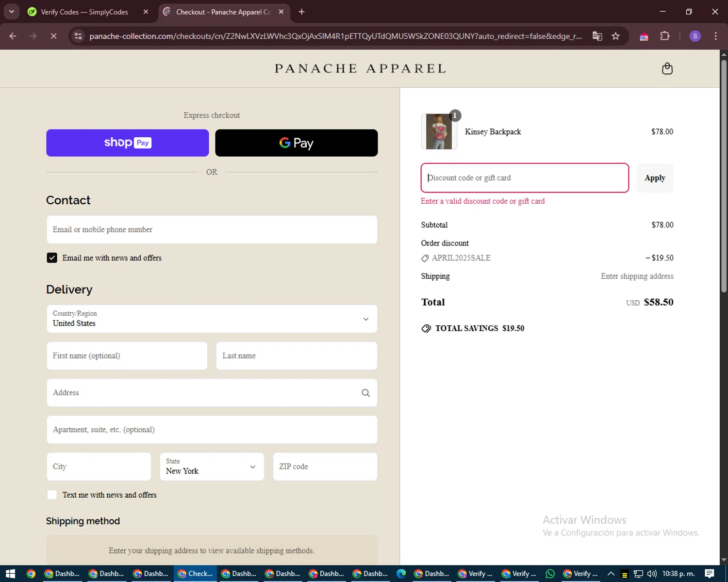Screen dimensions: 728x582
Task: Click the pinned Chrome icon next to Start
Action: click(31, 574)
